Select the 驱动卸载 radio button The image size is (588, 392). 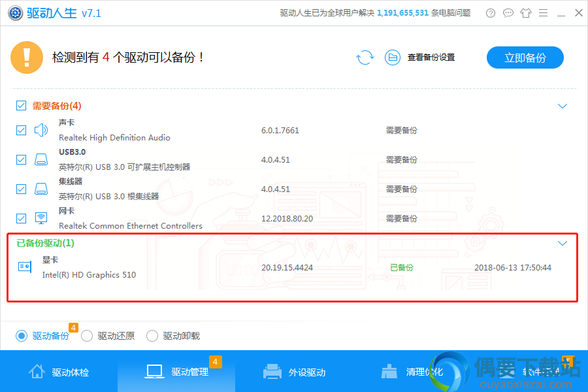click(x=152, y=336)
